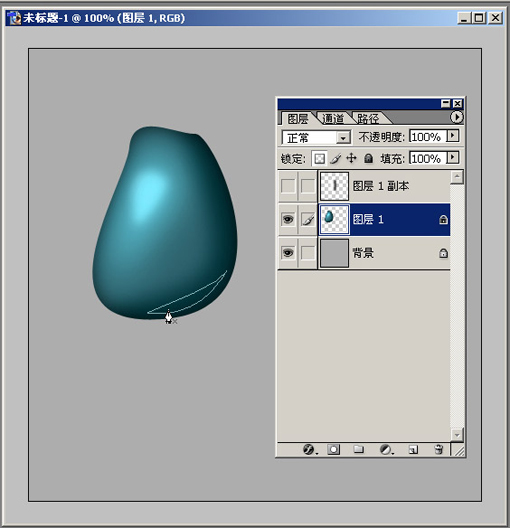Create a new layer set folder
Screen dimensions: 510x528
(359, 449)
